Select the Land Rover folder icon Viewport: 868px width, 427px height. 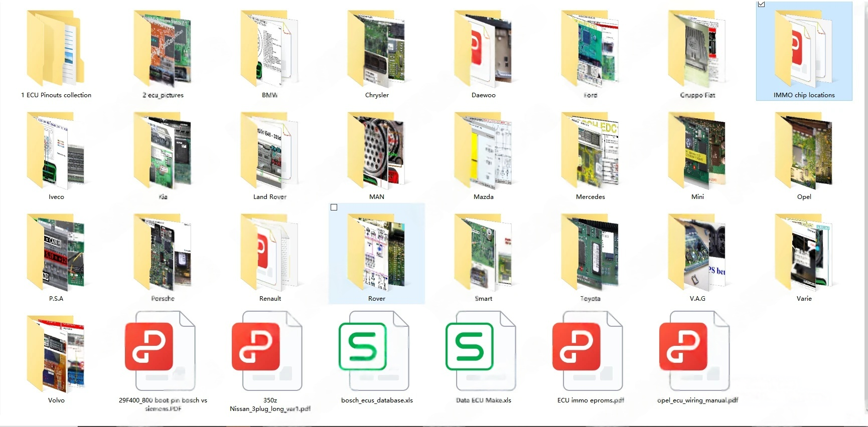tap(270, 150)
